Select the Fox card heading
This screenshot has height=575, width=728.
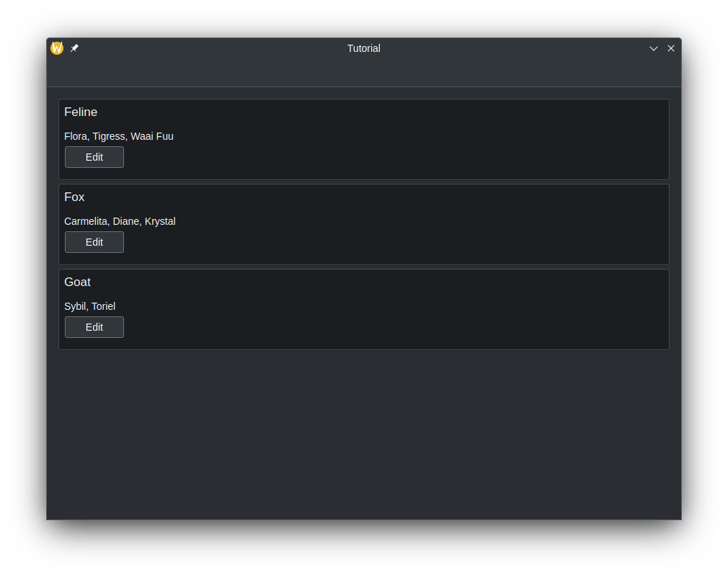tap(74, 197)
